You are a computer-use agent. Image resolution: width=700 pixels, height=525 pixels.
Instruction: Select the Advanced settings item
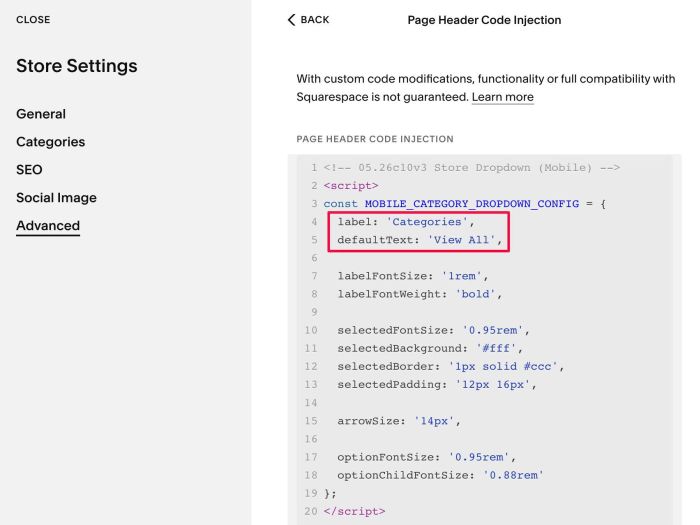tap(48, 225)
